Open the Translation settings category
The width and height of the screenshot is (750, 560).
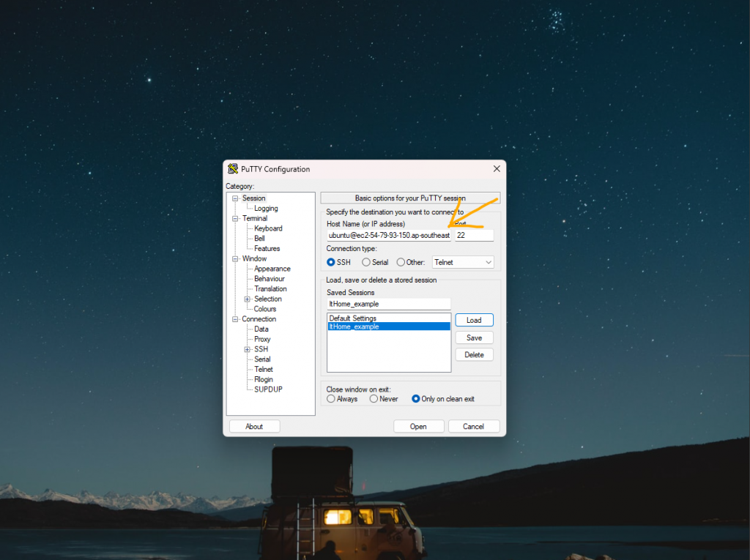(x=270, y=288)
